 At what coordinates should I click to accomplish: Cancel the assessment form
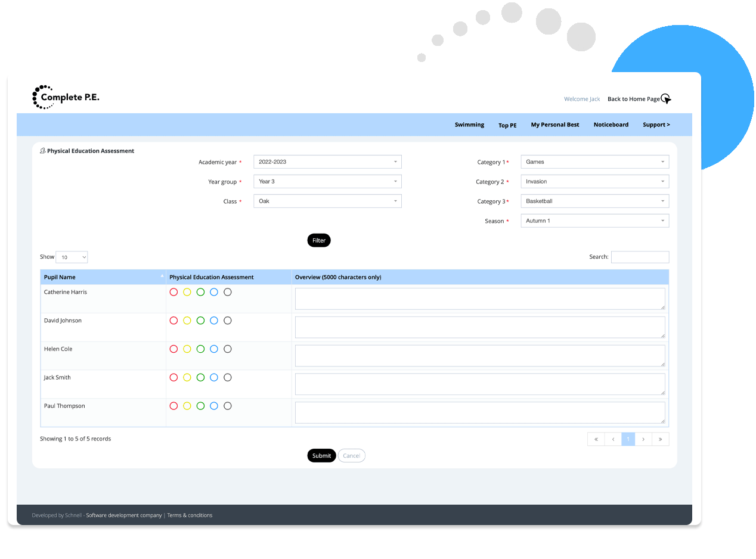(352, 456)
